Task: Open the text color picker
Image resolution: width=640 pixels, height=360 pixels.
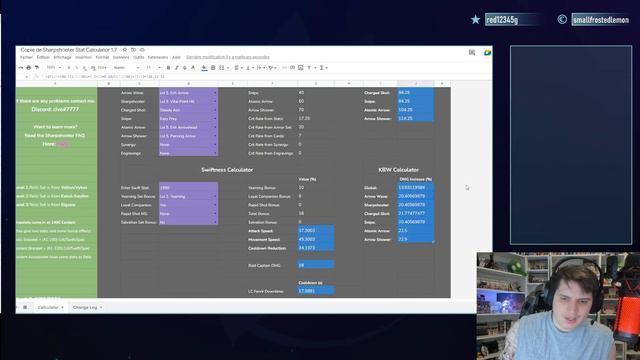Action: 193,68
